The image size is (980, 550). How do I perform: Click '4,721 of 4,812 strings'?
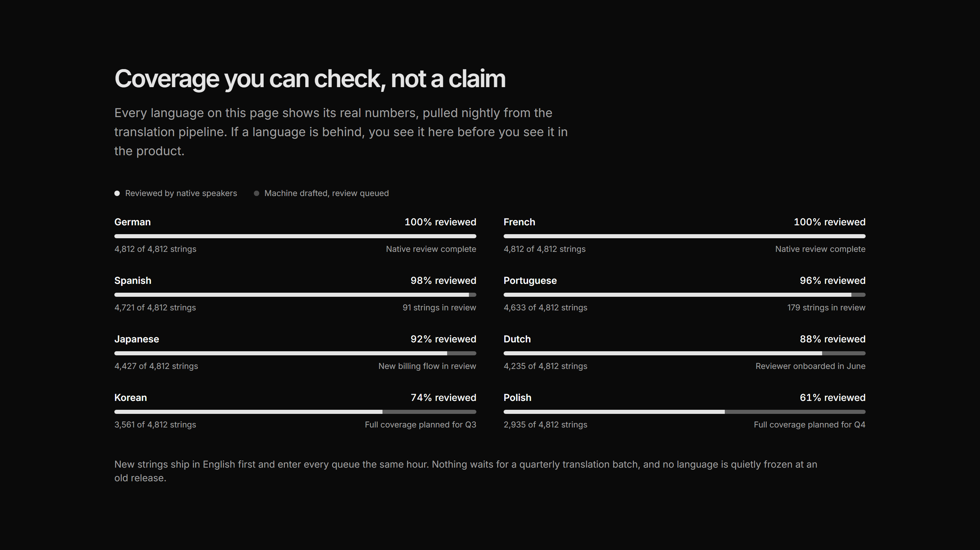click(x=155, y=308)
